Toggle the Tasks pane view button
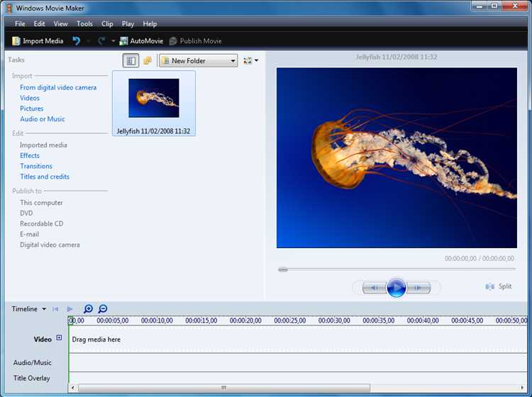Image resolution: width=532 pixels, height=397 pixels. point(131,61)
